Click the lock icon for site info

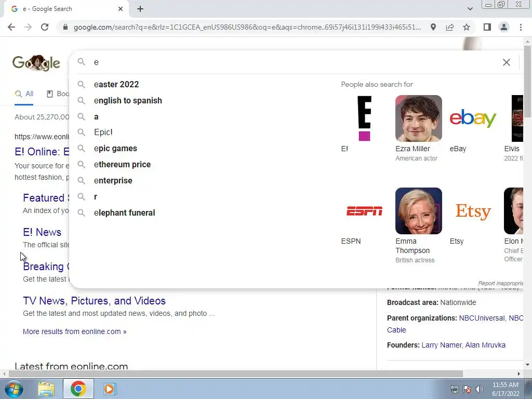click(x=65, y=27)
